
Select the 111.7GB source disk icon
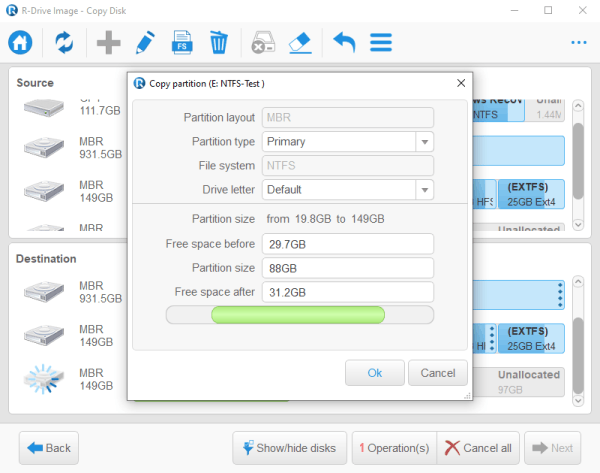point(44,108)
